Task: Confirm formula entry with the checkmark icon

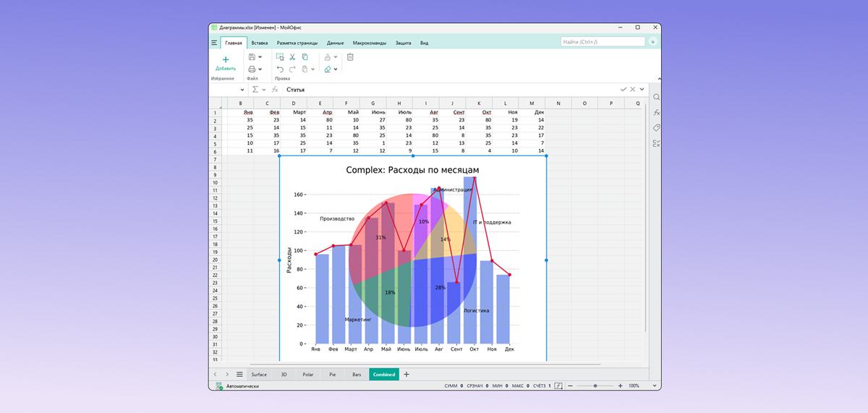Action: pos(623,90)
